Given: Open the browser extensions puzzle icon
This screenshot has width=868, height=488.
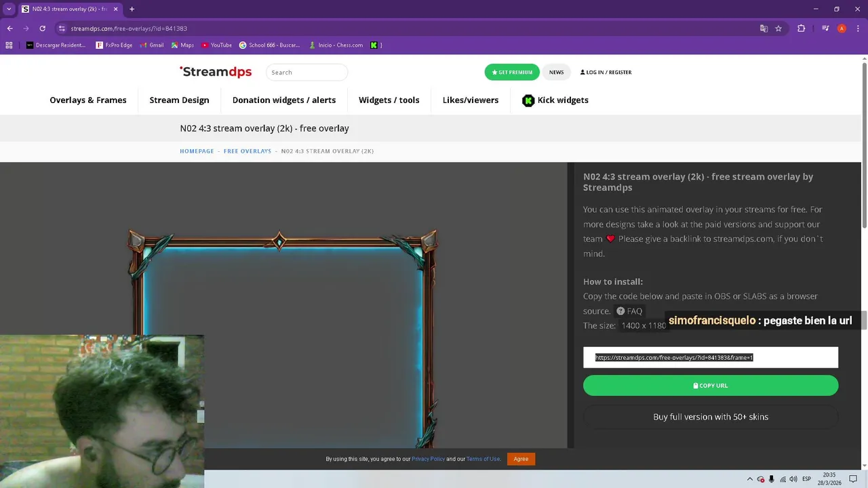Looking at the screenshot, I should tap(802, 28).
